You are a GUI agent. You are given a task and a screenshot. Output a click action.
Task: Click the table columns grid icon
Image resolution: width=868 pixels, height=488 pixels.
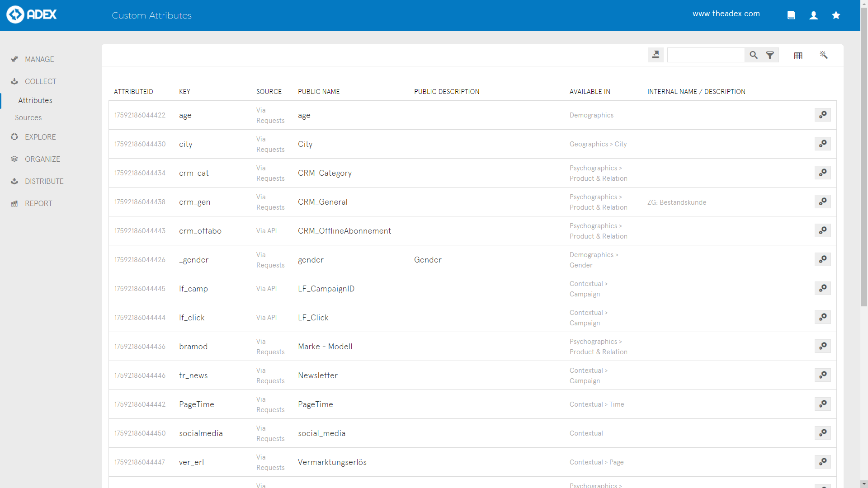coord(798,56)
